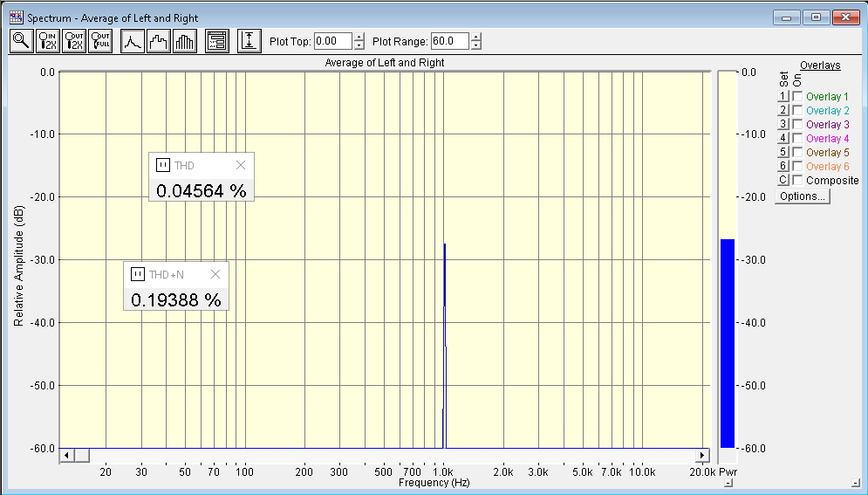The image size is (868, 495).
Task: Increase Plot Top with up arrow
Action: click(359, 37)
